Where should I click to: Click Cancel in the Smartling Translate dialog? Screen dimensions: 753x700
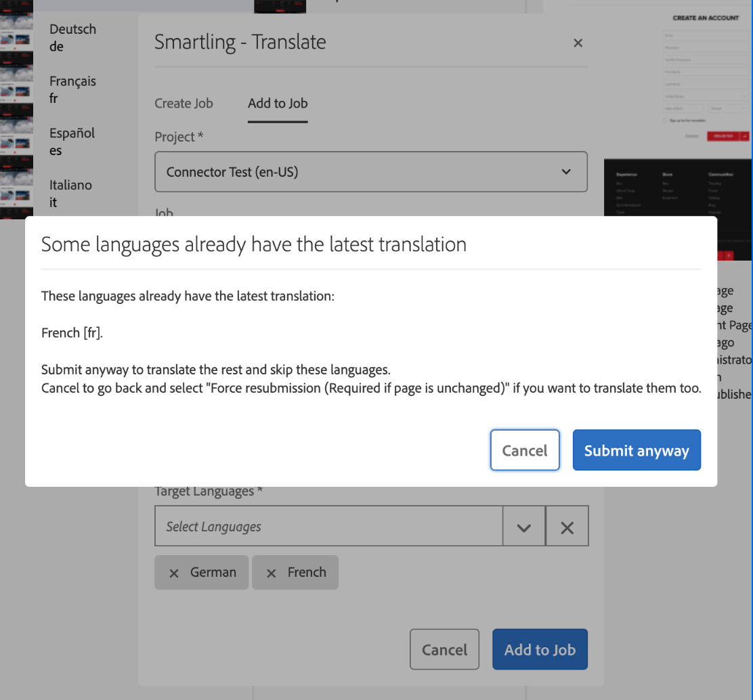click(x=444, y=649)
